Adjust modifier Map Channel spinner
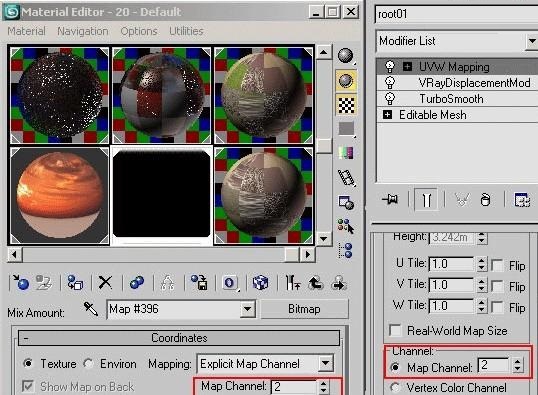The image size is (538, 395). (x=518, y=365)
